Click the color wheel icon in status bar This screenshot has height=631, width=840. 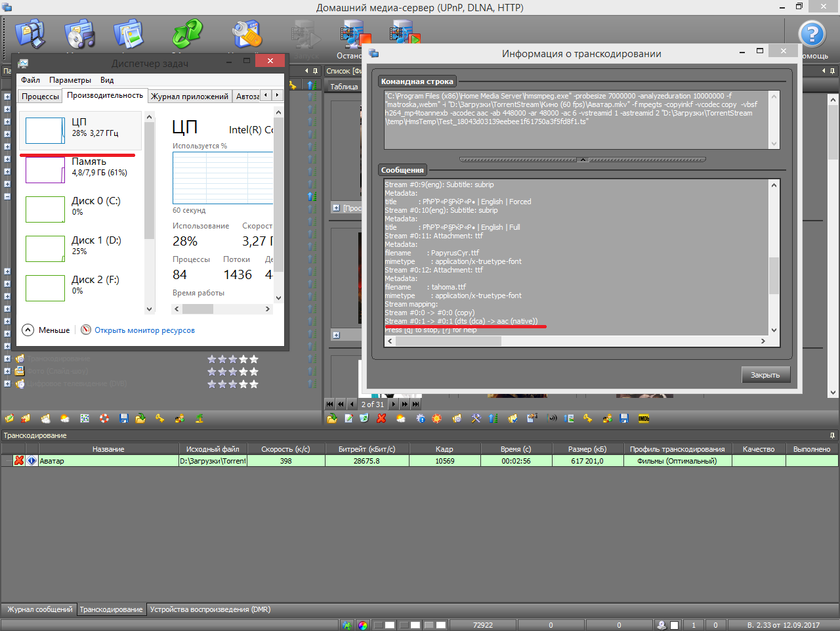click(x=363, y=625)
